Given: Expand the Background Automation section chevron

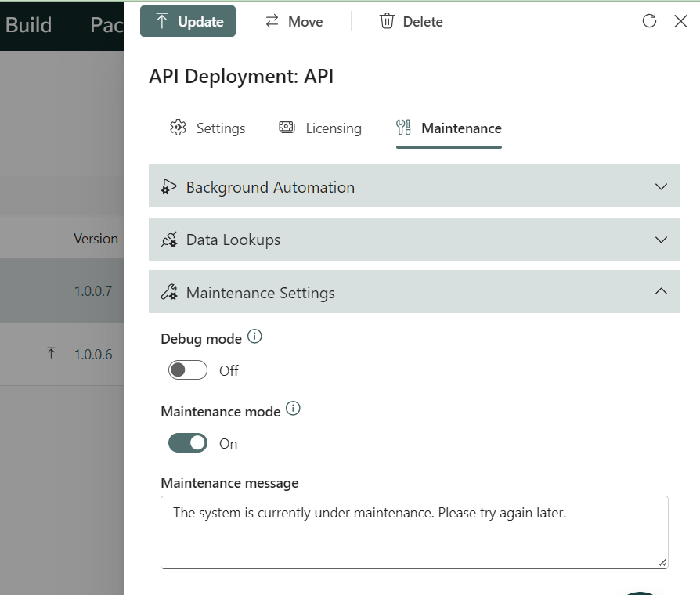Looking at the screenshot, I should click(x=661, y=187).
